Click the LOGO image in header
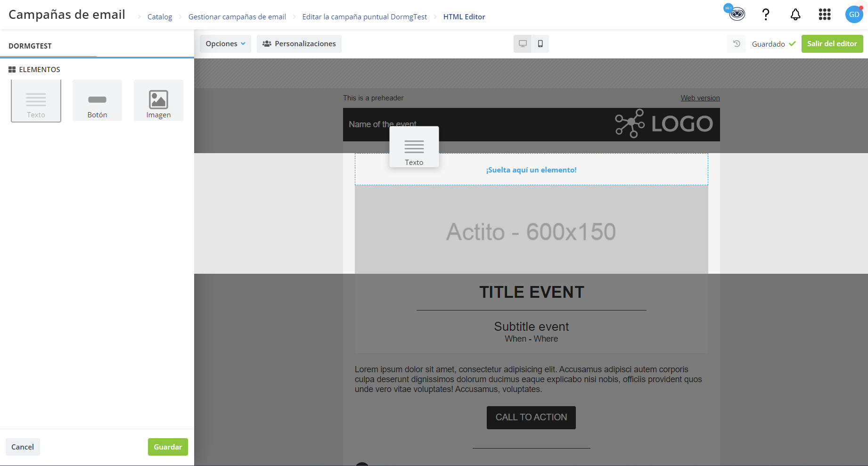The height and width of the screenshot is (466, 868). click(663, 124)
